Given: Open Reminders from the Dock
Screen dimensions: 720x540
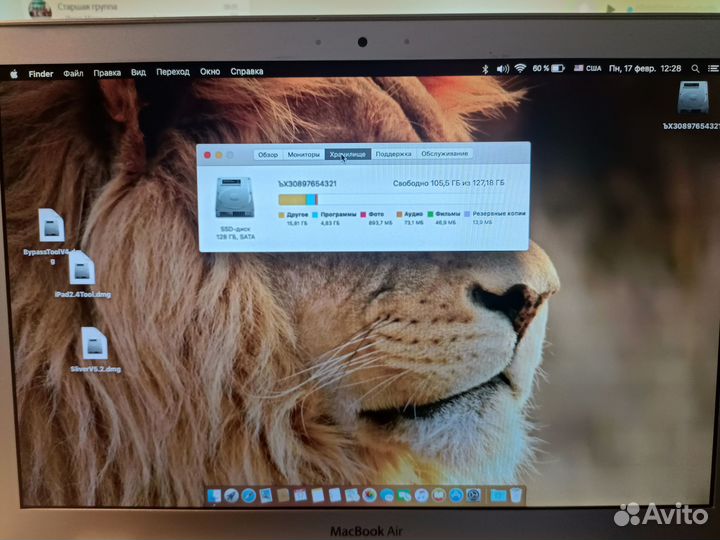Looking at the screenshot, I should [335, 495].
